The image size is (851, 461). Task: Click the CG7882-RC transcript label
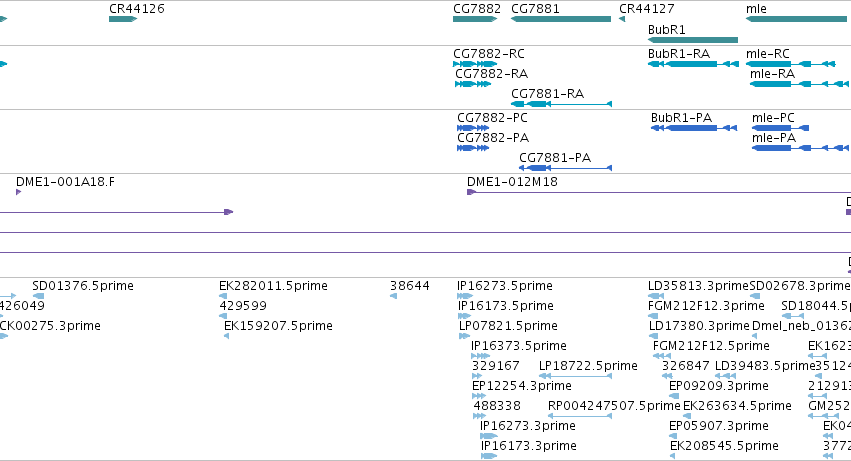489,54
